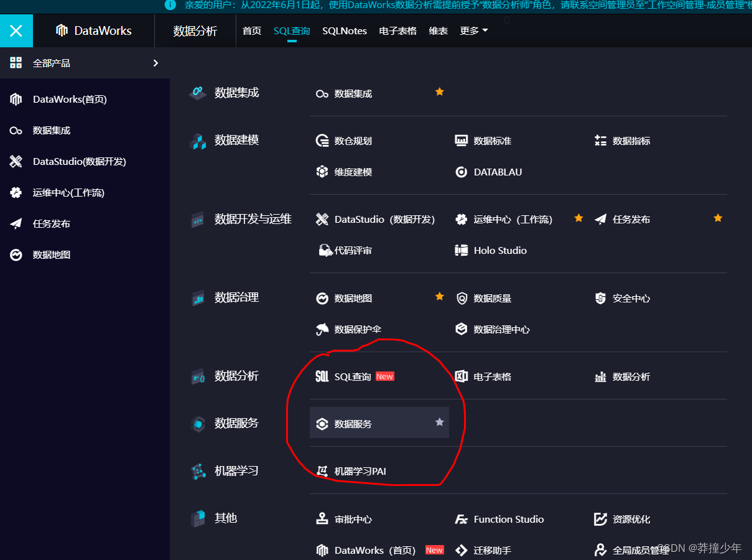Viewport: 752px width, 560px height.
Task: Click the info icon in notification banner
Action: (170, 5)
